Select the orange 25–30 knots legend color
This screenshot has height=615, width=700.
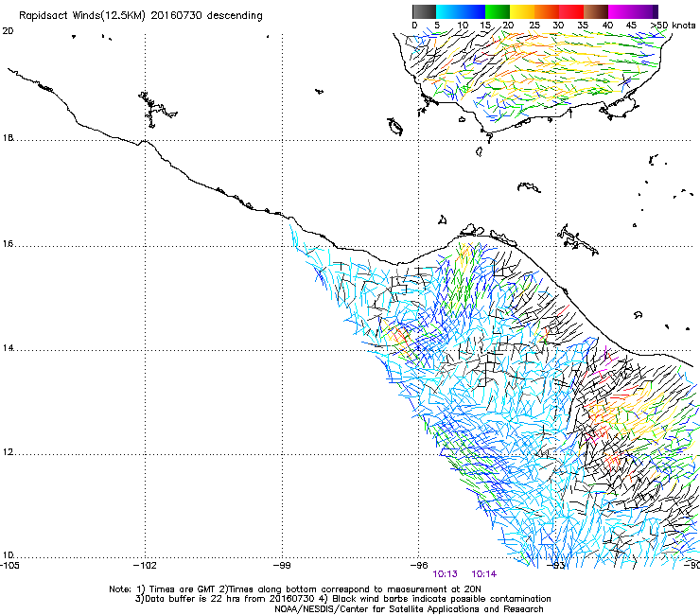[547, 11]
